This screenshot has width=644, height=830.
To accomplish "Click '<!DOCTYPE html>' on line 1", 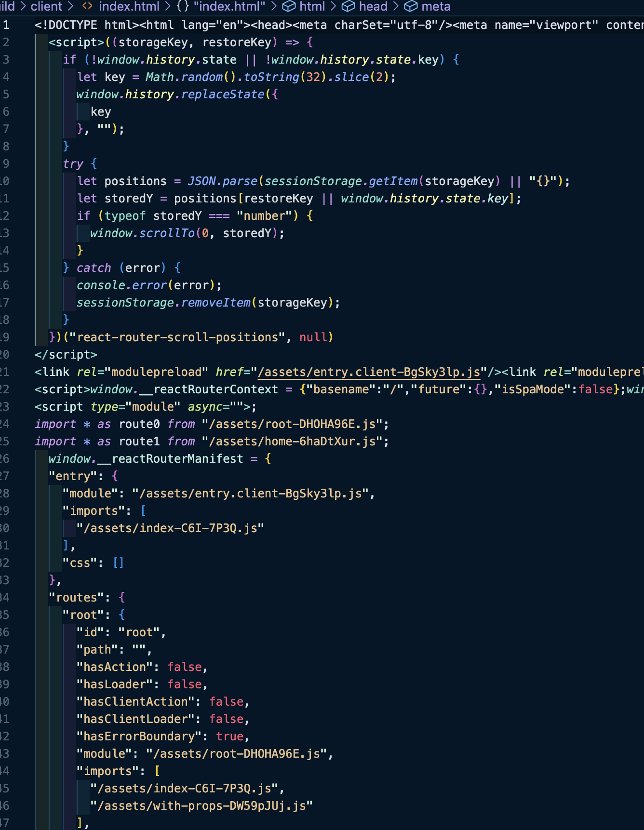I will (87, 25).
